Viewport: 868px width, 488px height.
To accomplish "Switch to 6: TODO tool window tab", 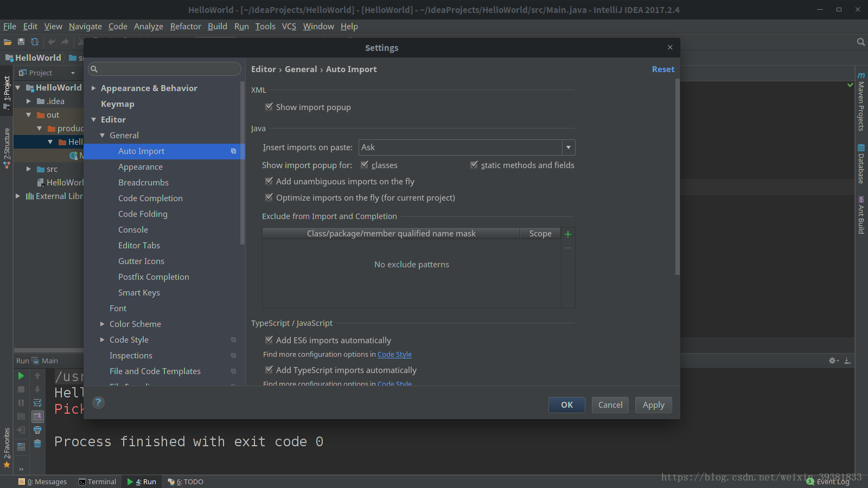I will pos(186,481).
